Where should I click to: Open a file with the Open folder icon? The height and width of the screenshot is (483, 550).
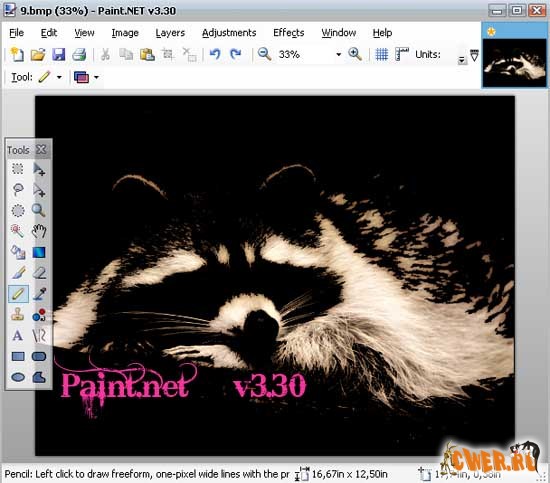click(38, 54)
